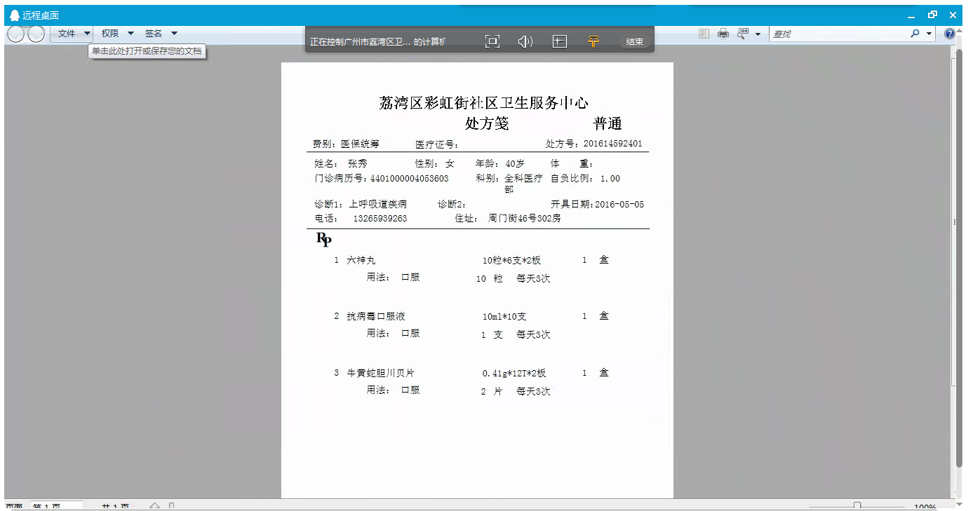Click drug name 抗病毒口服液
Screen dimensions: 980x511
(x=376, y=317)
